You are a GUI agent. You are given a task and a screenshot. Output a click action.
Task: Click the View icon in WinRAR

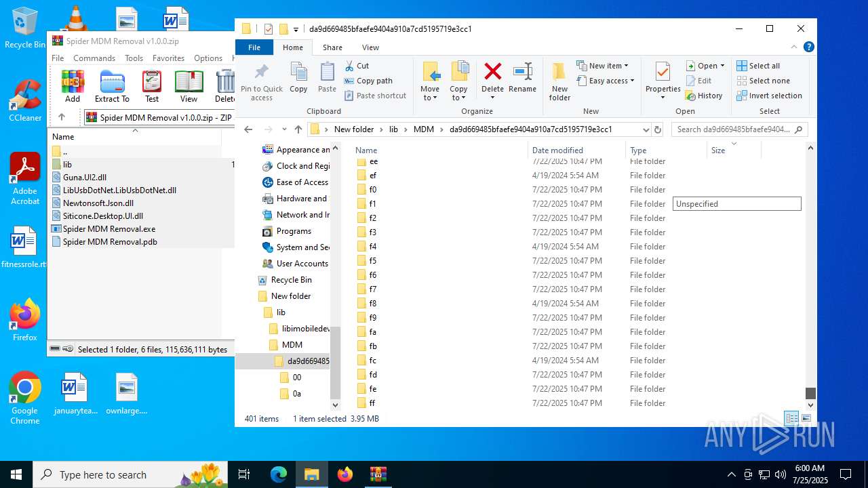point(189,86)
